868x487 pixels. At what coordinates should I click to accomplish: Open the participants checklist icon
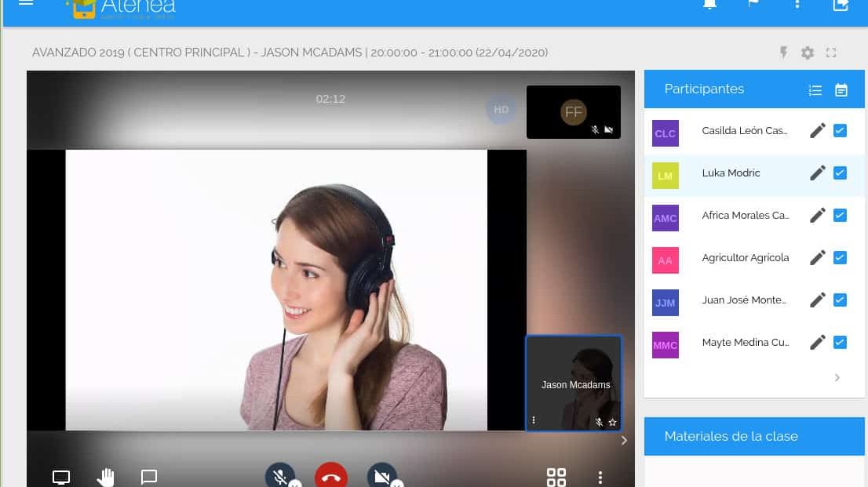(815, 90)
